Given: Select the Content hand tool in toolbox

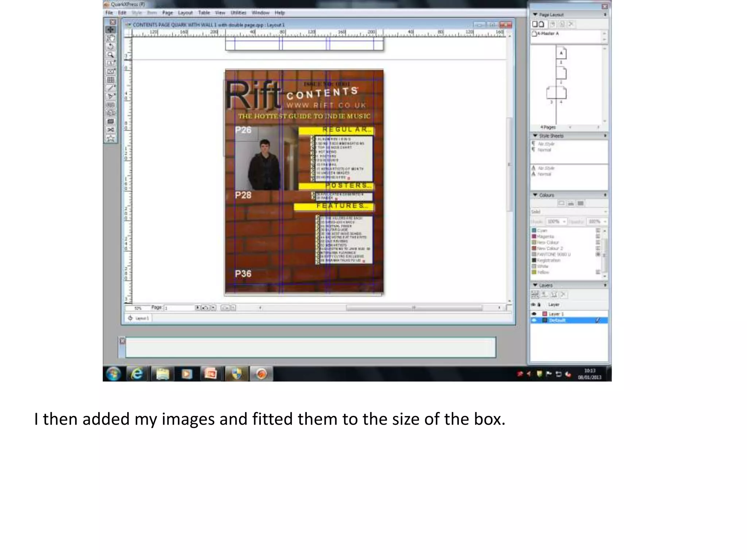Looking at the screenshot, I should pyautogui.click(x=111, y=38).
